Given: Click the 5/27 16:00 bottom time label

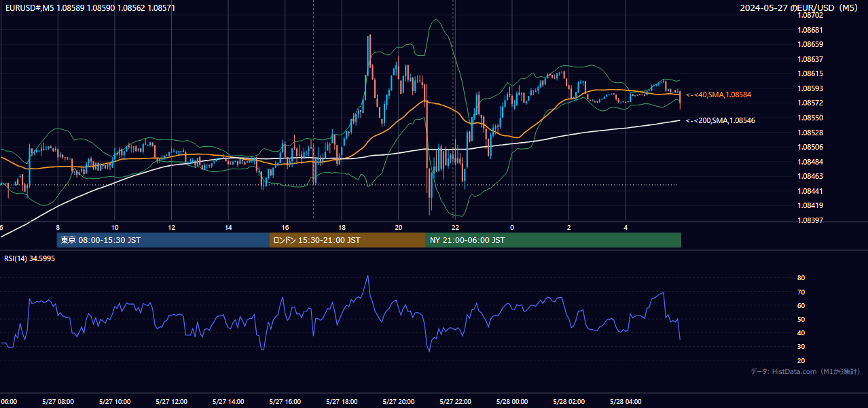Looking at the screenshot, I should pos(285,402).
